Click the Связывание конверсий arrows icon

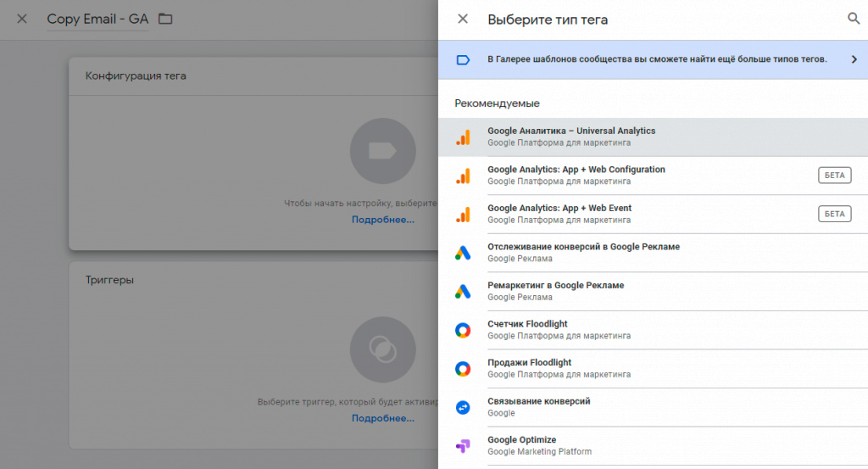(x=463, y=408)
